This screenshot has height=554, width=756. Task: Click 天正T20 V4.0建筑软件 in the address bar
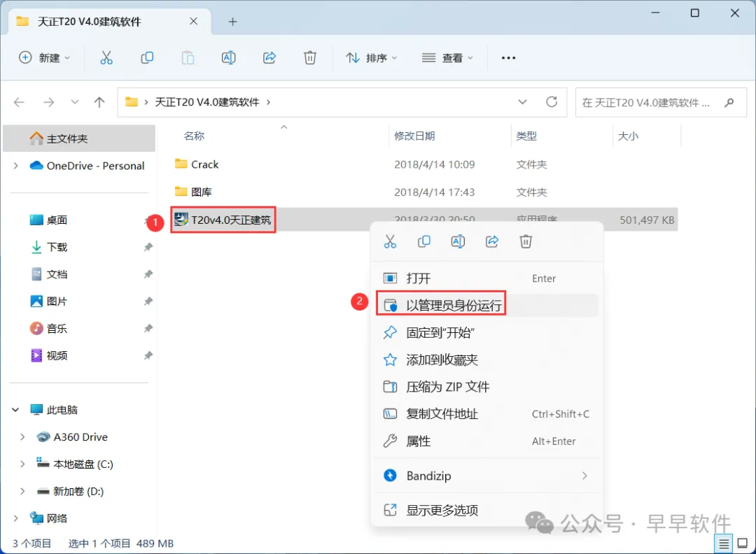pos(206,102)
